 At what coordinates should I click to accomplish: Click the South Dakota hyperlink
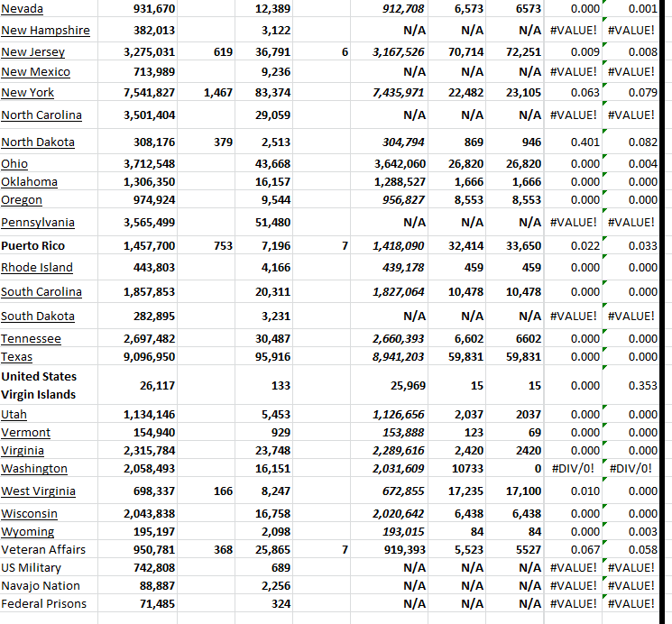[38, 316]
